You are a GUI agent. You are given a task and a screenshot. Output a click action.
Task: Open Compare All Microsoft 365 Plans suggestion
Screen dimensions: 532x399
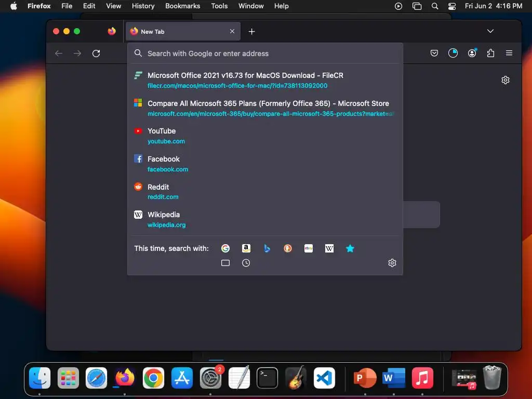pyautogui.click(x=265, y=108)
